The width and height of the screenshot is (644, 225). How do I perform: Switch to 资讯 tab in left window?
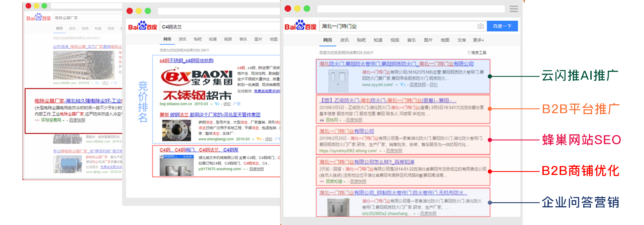[x=72, y=29]
